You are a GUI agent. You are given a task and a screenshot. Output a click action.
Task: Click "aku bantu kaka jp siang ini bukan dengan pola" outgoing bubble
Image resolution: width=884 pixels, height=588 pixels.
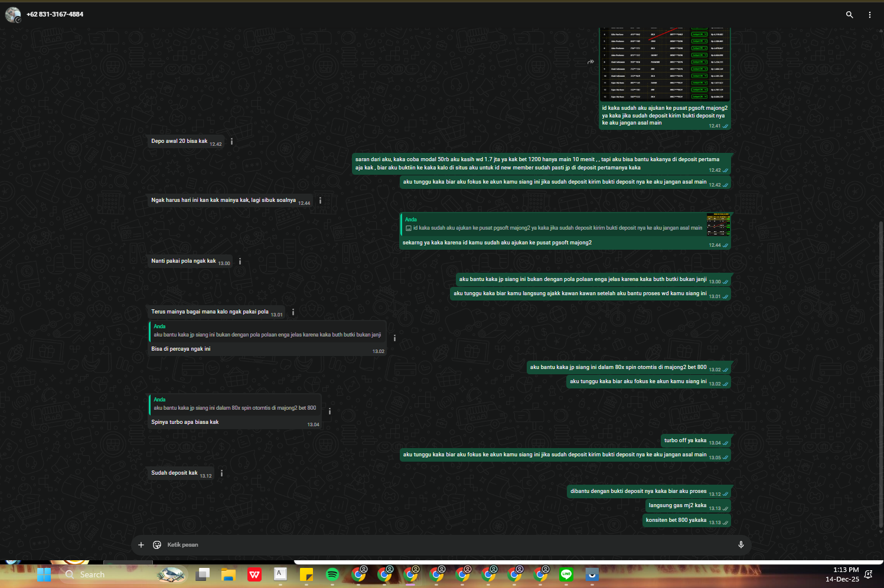[x=593, y=279]
